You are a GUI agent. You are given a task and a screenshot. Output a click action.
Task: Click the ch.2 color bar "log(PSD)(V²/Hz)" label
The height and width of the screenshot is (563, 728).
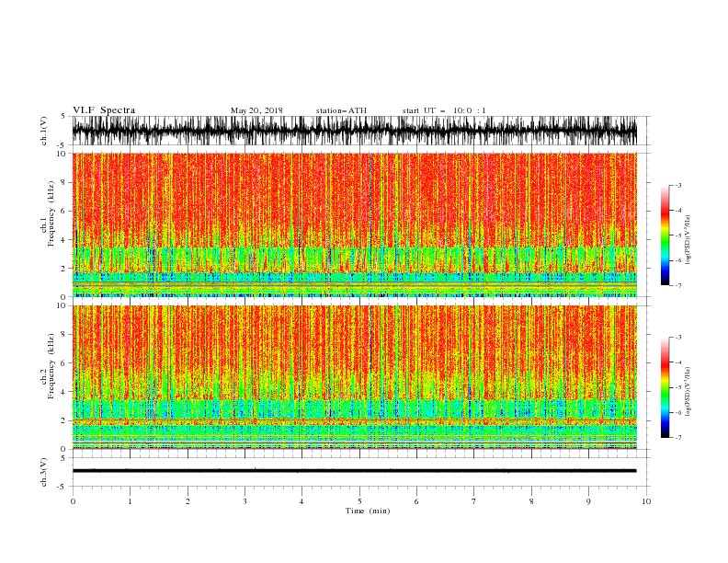click(688, 392)
